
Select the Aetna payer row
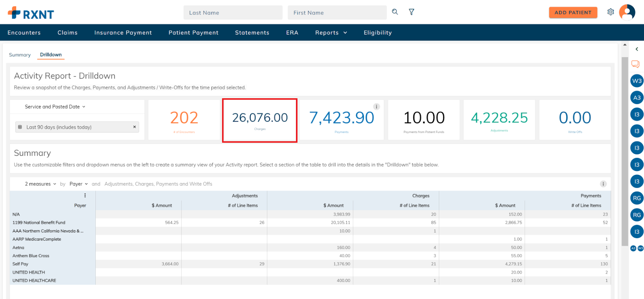pyautogui.click(x=310, y=247)
